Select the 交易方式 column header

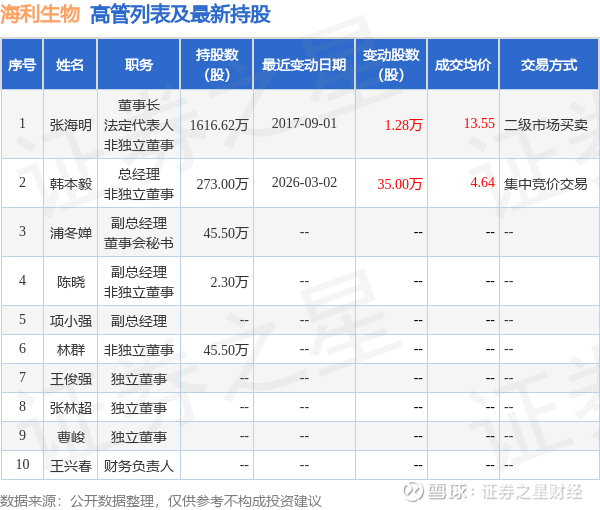click(549, 65)
